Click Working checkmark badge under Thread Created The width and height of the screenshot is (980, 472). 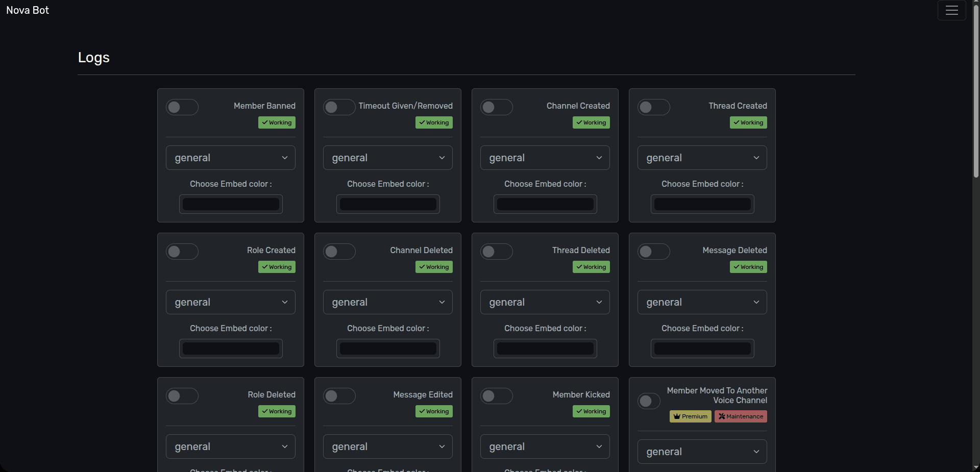pyautogui.click(x=748, y=122)
